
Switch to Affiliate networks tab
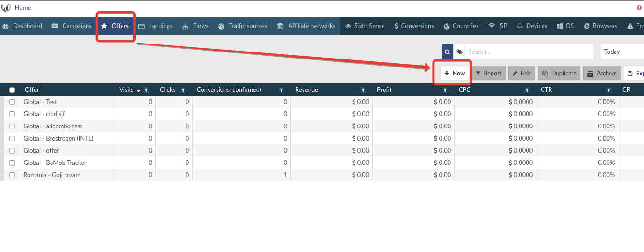click(x=306, y=26)
